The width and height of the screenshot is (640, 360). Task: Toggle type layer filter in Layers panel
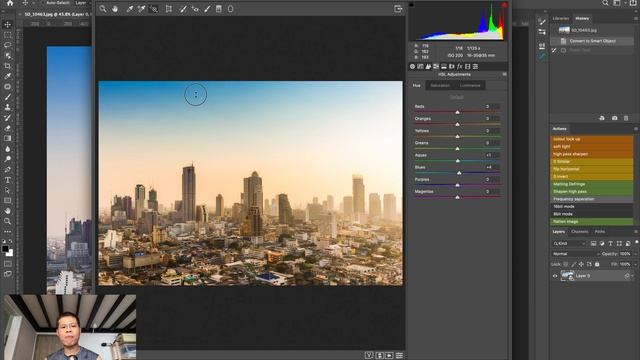tap(611, 244)
